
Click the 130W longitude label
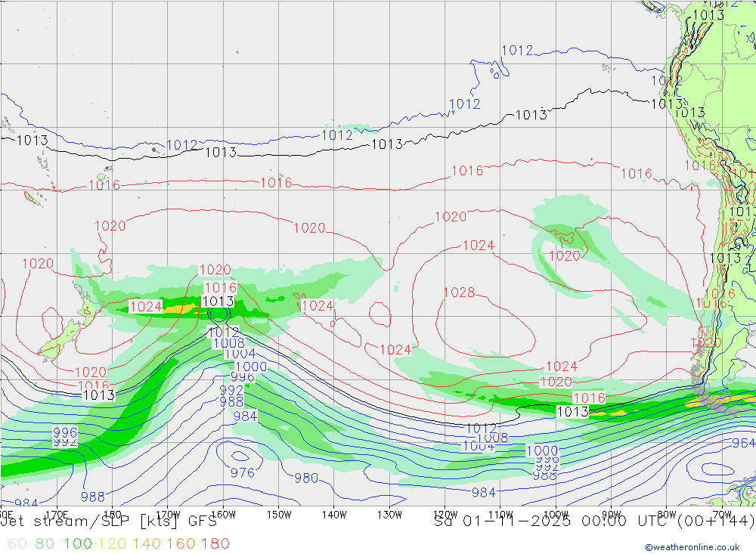pyautogui.click(x=389, y=515)
